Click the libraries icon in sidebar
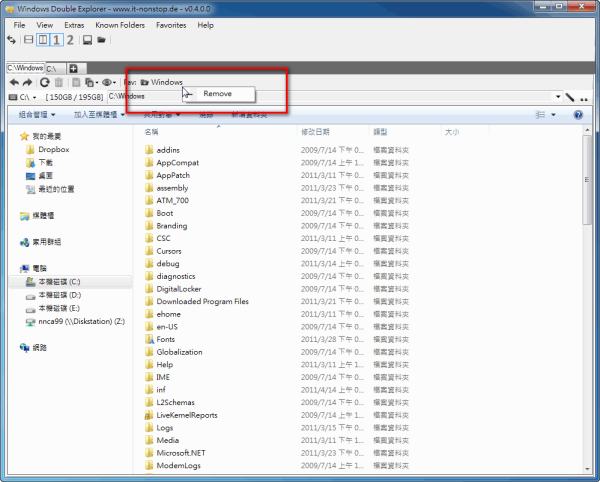Screen dimensions: 600x482 [24, 216]
